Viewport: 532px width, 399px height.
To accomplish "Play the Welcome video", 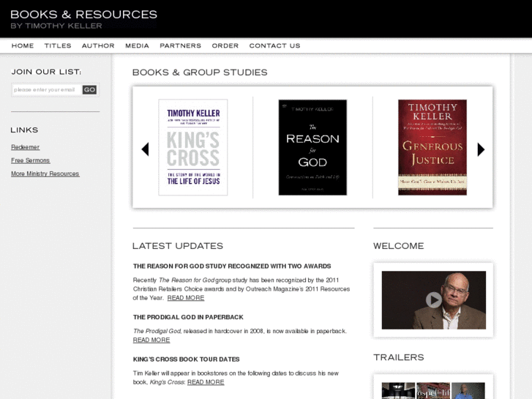I will [434, 300].
